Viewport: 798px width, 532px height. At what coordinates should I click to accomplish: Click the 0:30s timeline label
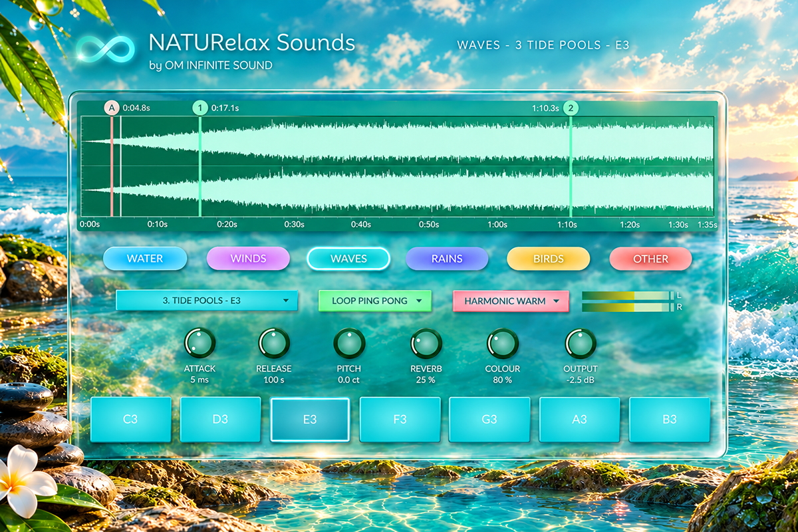pos(294,225)
